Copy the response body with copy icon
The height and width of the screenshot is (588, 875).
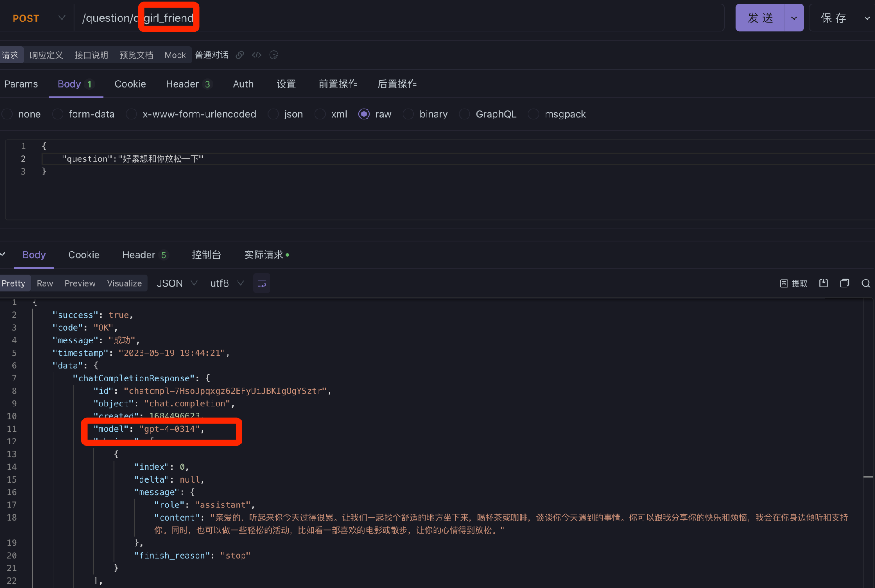[845, 283]
